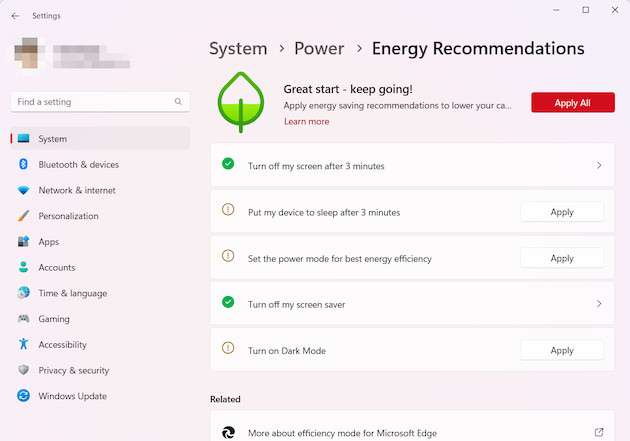
Task: Click the Accessibility figure icon
Action: tap(23, 344)
